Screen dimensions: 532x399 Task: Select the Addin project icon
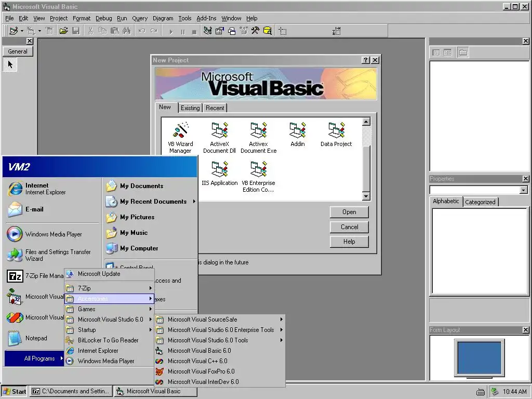[x=298, y=135]
